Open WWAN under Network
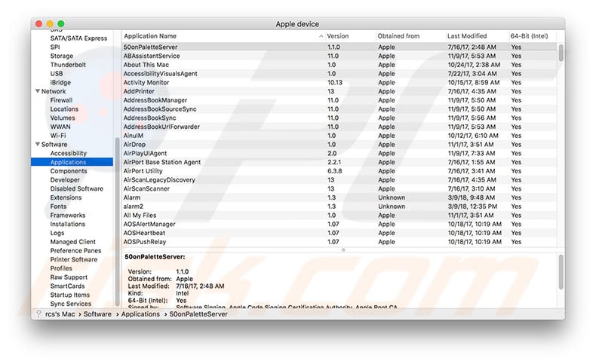The height and width of the screenshot is (364, 596). 60,127
